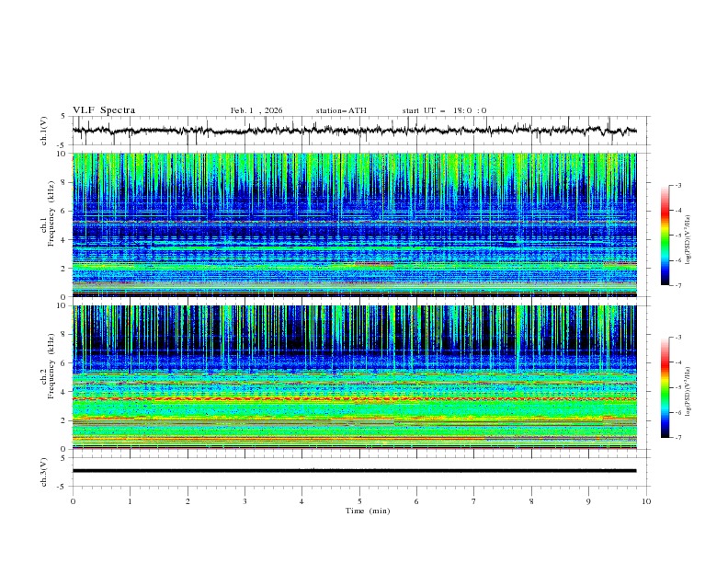Image resolution: width=728 pixels, height=563 pixels.
Task: Click the Time (min) axis label
Action: (x=368, y=511)
